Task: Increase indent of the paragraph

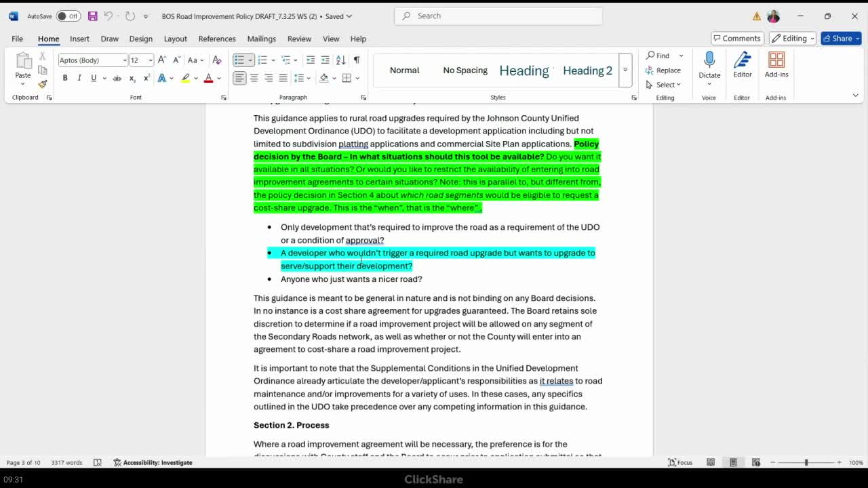Action: (325, 60)
